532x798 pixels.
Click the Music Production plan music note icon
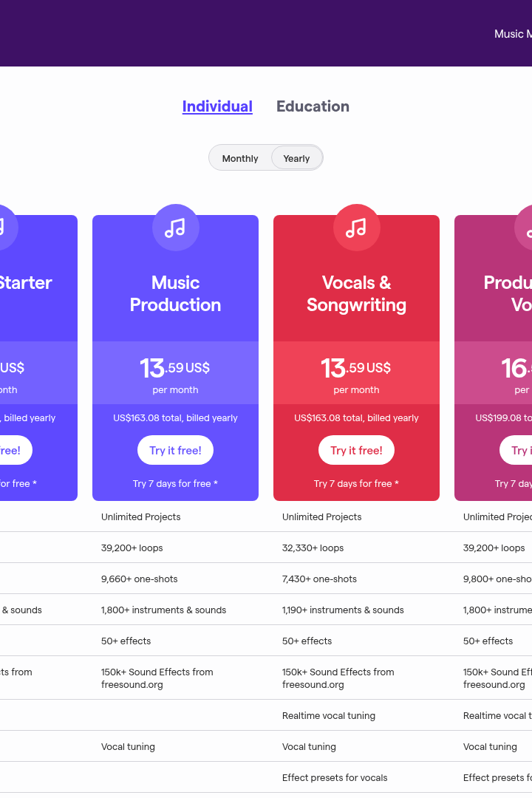click(175, 228)
